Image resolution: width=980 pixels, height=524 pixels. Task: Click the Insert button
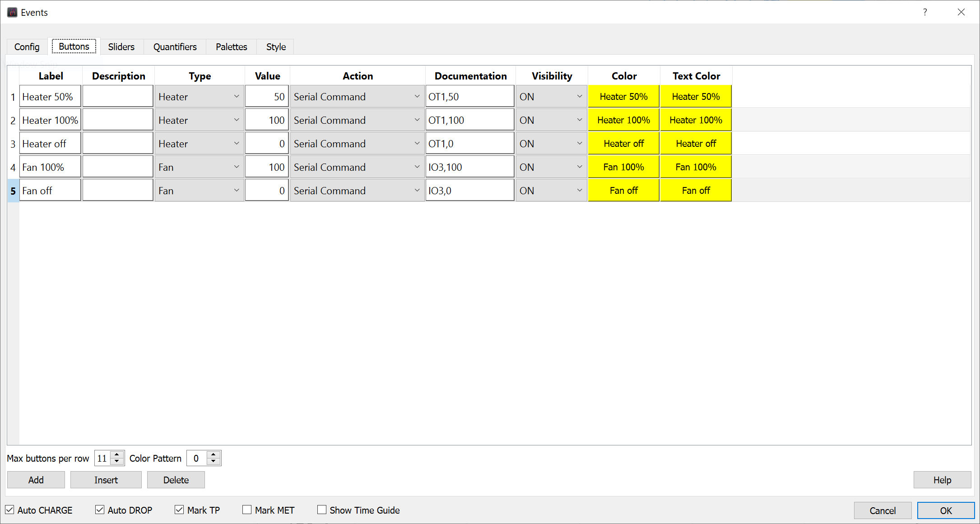[x=106, y=480]
